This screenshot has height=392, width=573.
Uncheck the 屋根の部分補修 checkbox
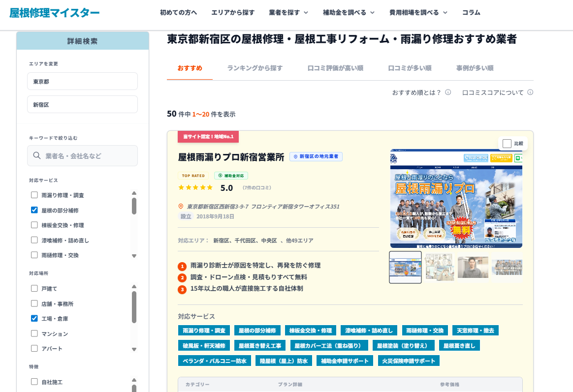click(34, 210)
